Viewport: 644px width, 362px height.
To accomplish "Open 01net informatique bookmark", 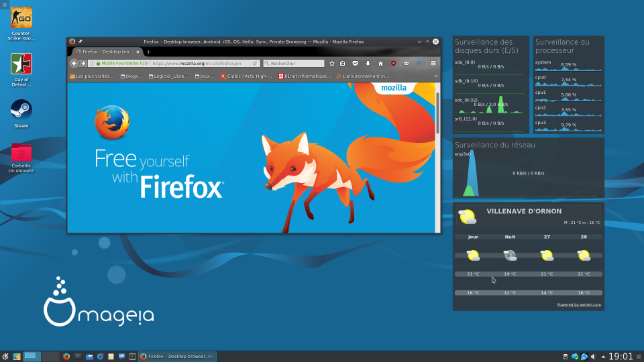I will [x=305, y=76].
